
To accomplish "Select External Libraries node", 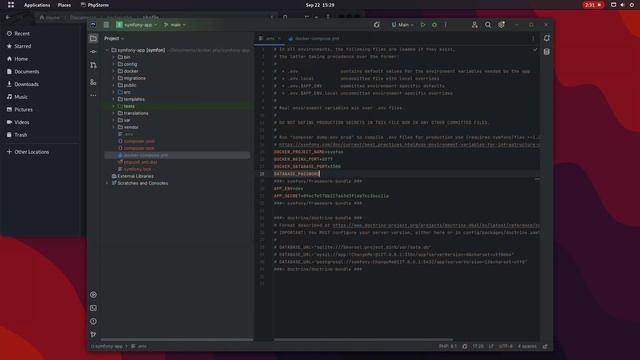I will click(136, 176).
